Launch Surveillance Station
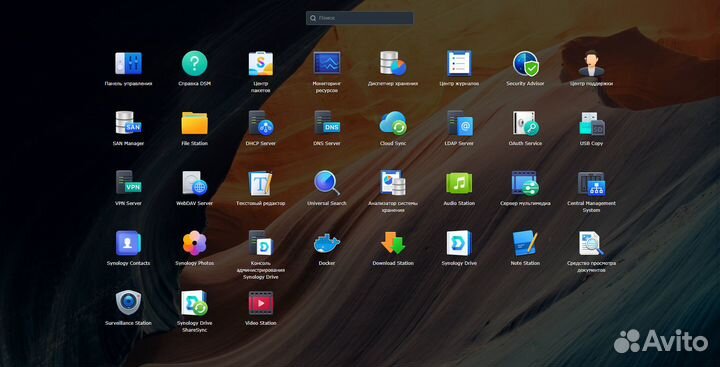This screenshot has height=367, width=720. (128, 303)
